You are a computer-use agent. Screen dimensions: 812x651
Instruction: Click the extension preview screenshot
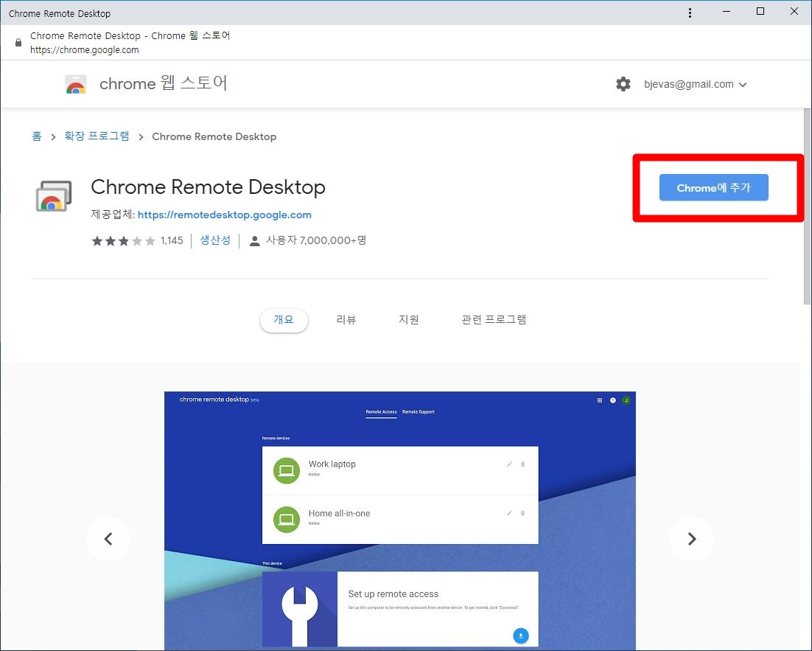(400, 521)
